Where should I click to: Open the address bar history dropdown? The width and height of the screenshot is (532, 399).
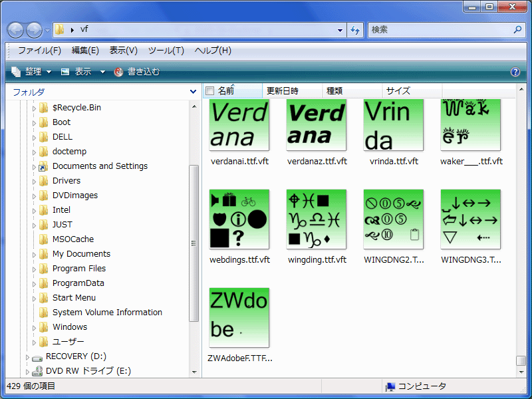click(x=340, y=30)
